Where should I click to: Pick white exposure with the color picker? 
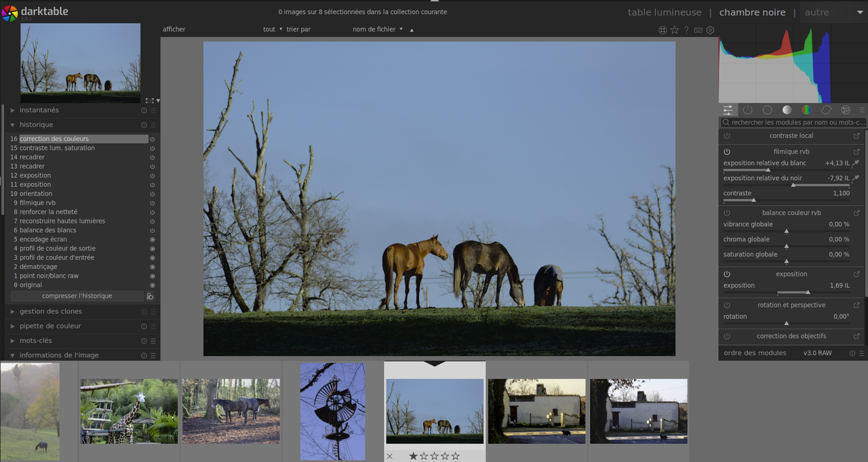[x=856, y=163]
